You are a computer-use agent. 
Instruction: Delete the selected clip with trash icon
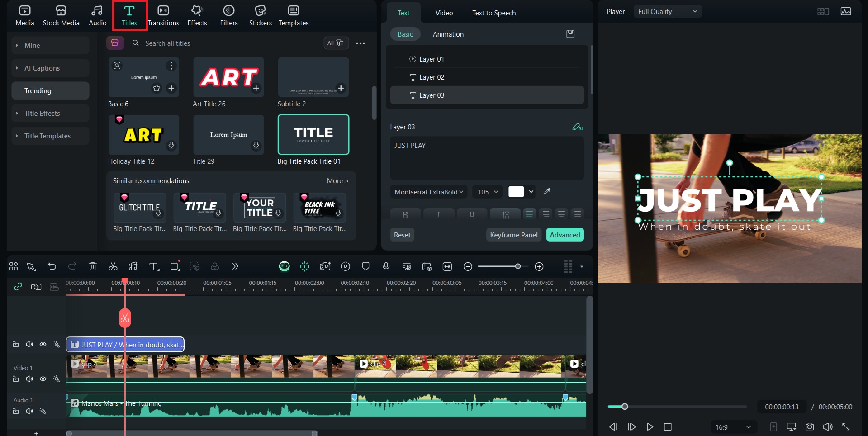click(x=93, y=266)
